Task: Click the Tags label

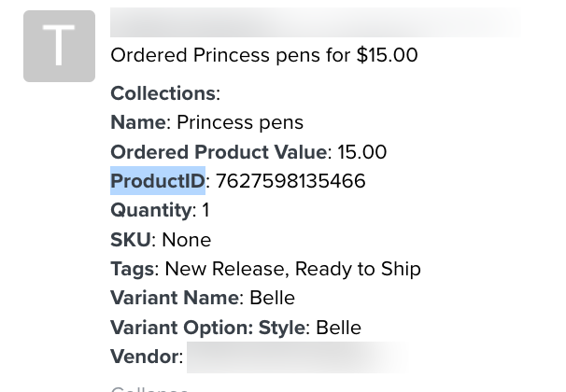Action: click(132, 269)
